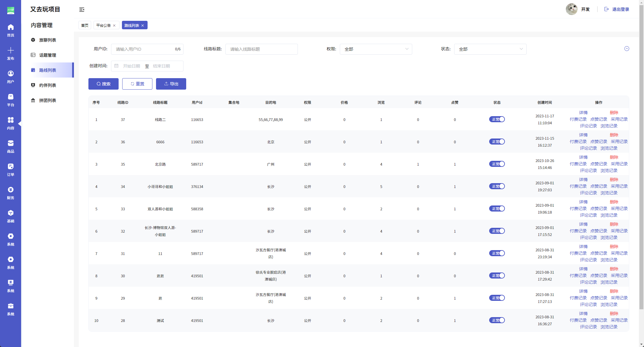Open 旅聊列表 menu item

tap(48, 40)
